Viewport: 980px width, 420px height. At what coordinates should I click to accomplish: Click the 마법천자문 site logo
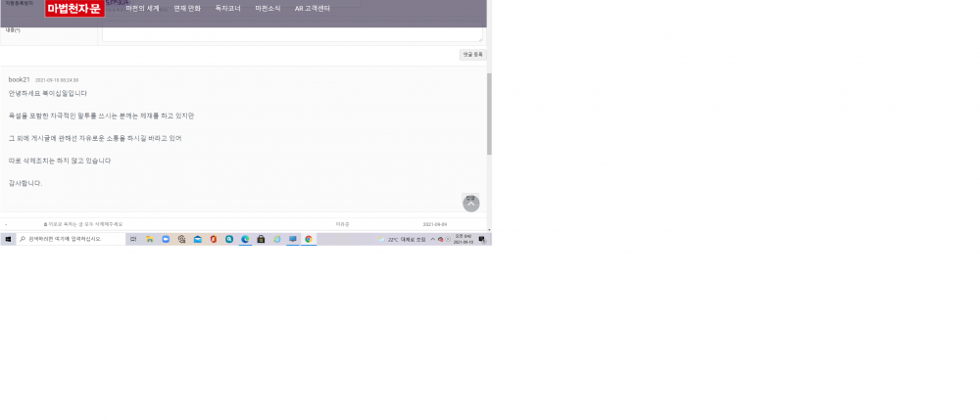[74, 9]
